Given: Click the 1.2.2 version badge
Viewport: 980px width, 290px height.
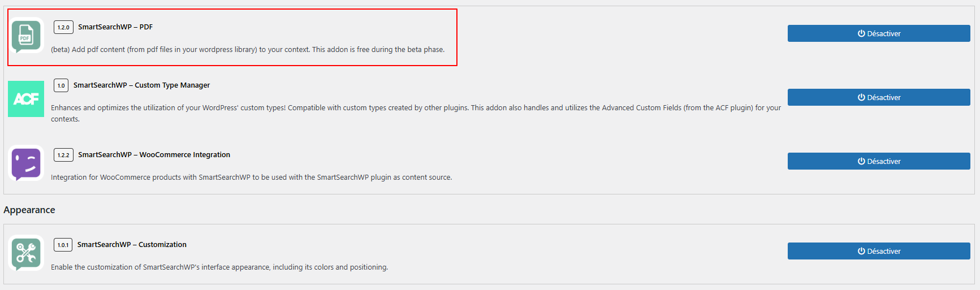Looking at the screenshot, I should pyautogui.click(x=63, y=155).
